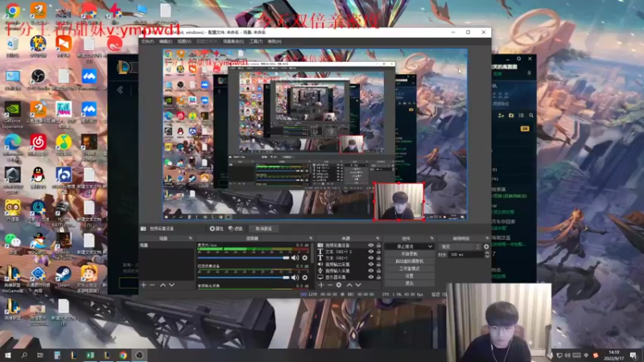
Task: Click the 取消激活 deactivate button
Action: (x=264, y=228)
